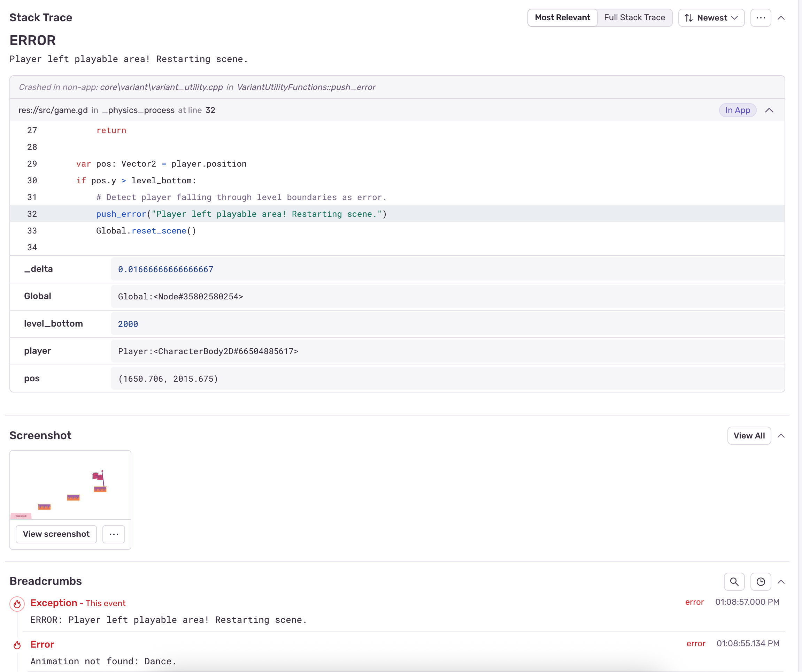Collapse the game.gd stack frame

[769, 110]
